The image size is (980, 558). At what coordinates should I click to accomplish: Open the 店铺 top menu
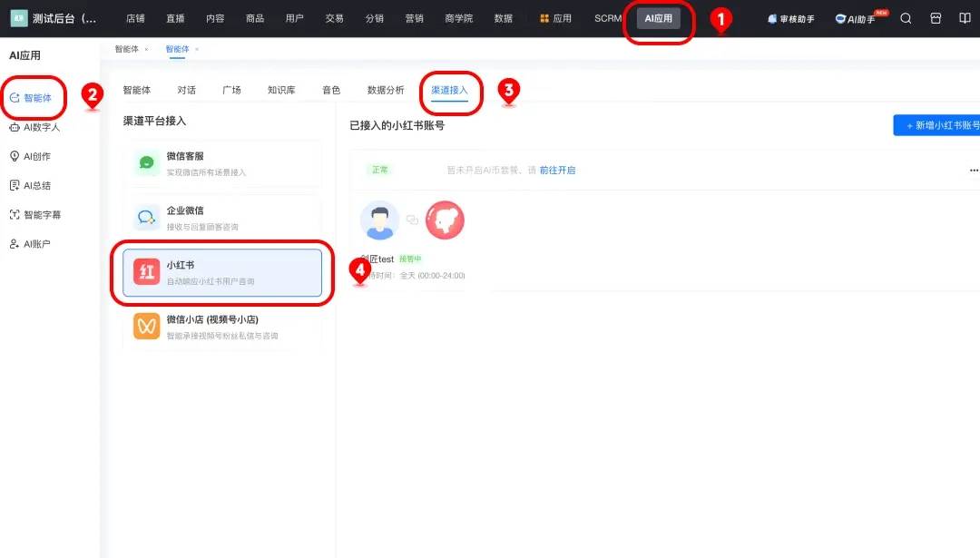135,19
